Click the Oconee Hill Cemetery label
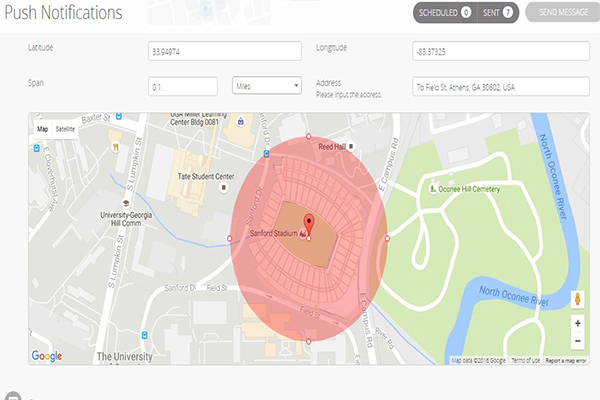Viewport: 600px width, 400px height. (469, 189)
